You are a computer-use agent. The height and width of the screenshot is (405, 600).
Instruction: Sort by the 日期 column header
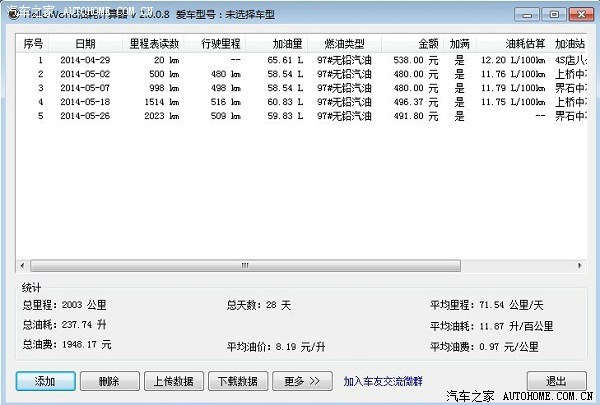tap(86, 45)
